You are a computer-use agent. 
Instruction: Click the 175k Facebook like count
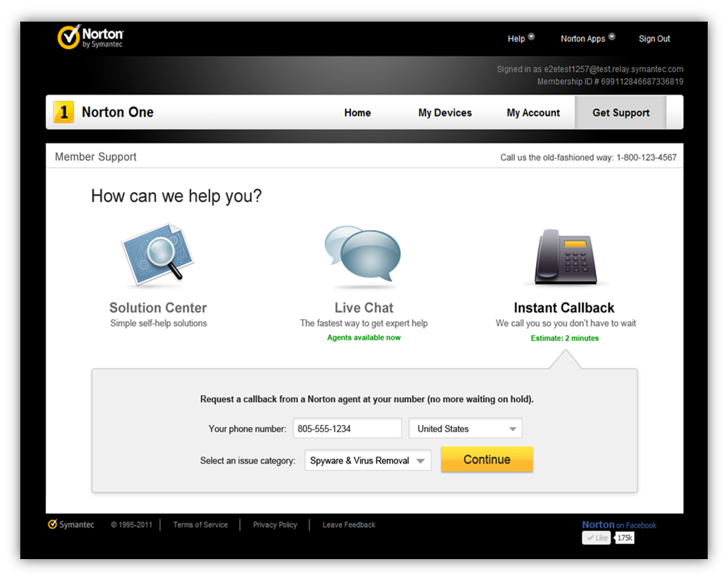[x=625, y=537]
